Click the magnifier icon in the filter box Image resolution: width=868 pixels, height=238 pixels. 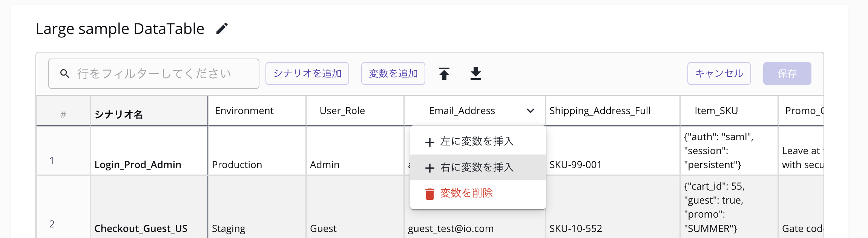point(65,74)
